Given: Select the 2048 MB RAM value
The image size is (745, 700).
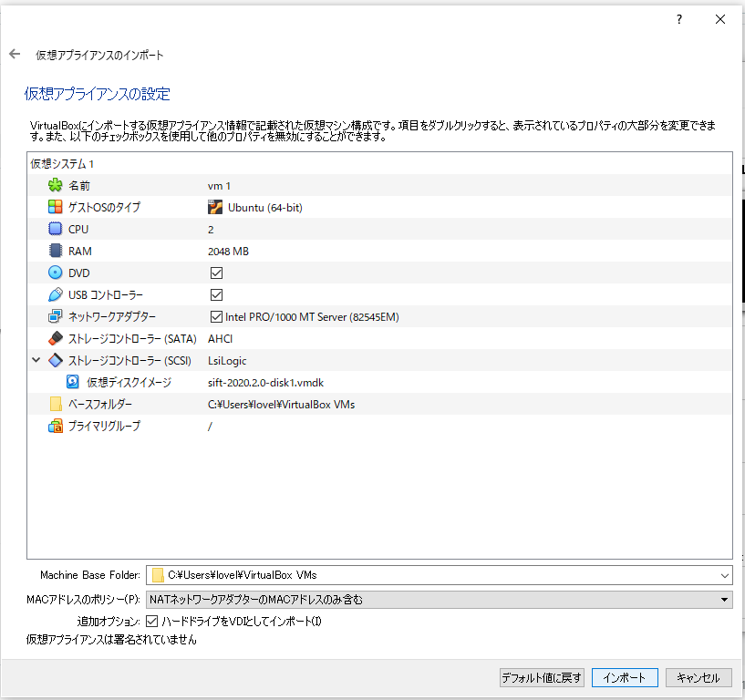Looking at the screenshot, I should (x=228, y=252).
